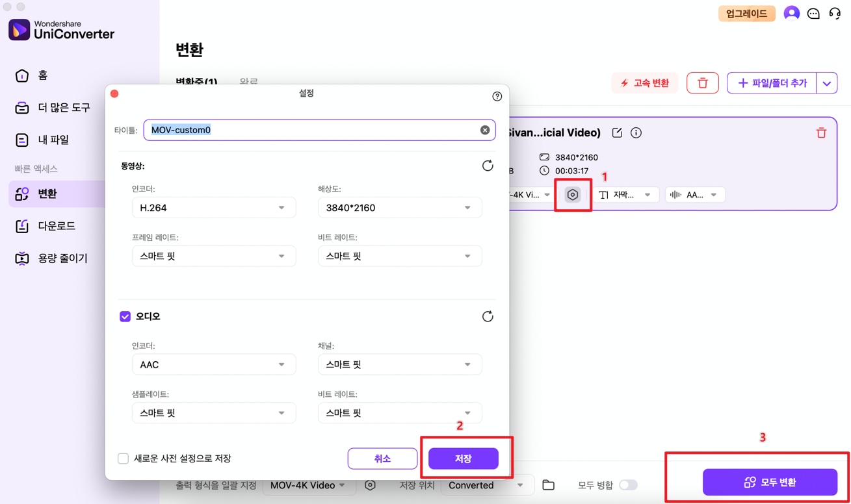Open the message chat bubble icon
851x504 pixels.
point(813,14)
